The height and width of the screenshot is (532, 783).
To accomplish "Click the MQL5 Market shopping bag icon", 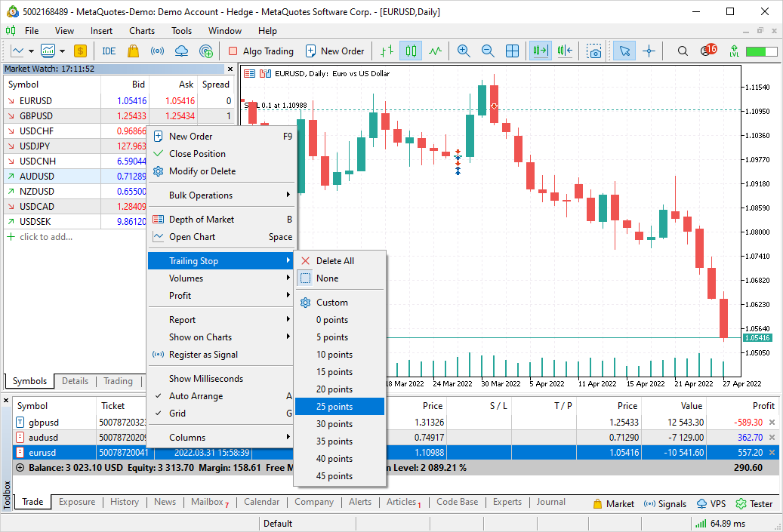I will click(x=133, y=51).
